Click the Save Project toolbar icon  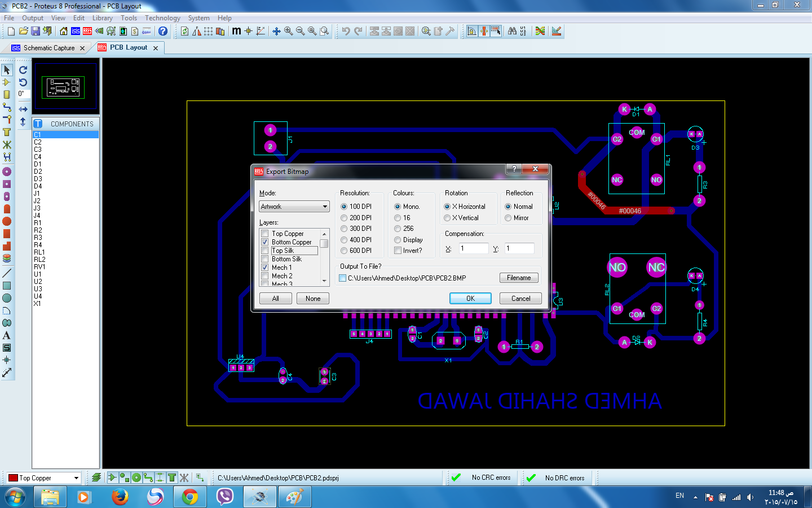[35, 31]
